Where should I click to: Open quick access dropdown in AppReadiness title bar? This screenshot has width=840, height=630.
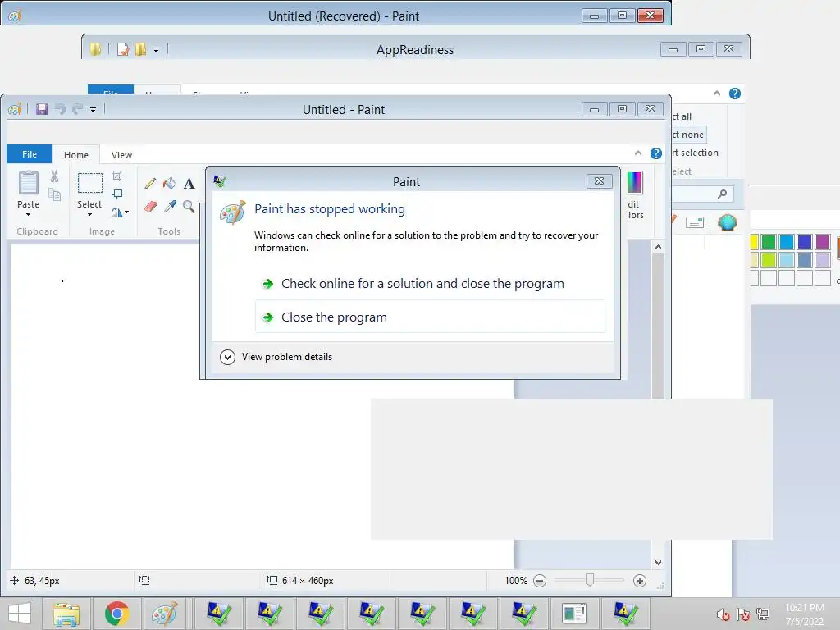[x=157, y=50]
